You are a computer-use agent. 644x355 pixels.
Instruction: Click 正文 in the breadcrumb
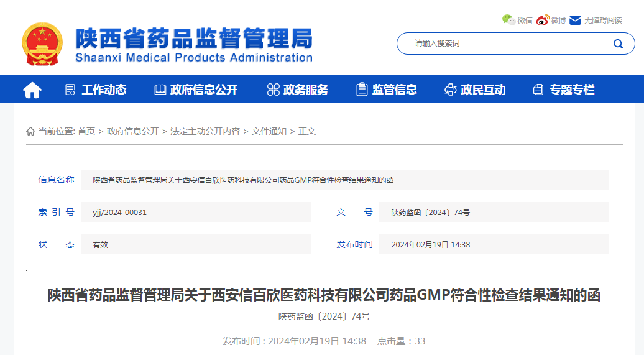click(x=307, y=131)
